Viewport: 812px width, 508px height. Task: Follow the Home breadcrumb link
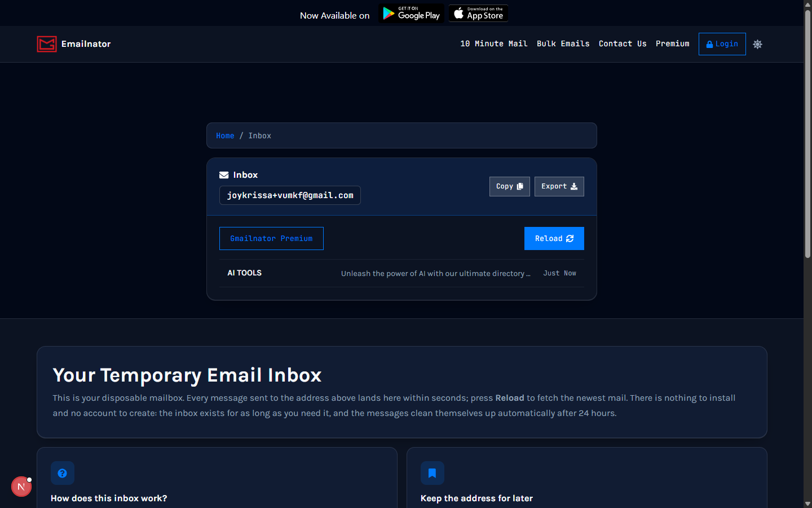[225, 135]
